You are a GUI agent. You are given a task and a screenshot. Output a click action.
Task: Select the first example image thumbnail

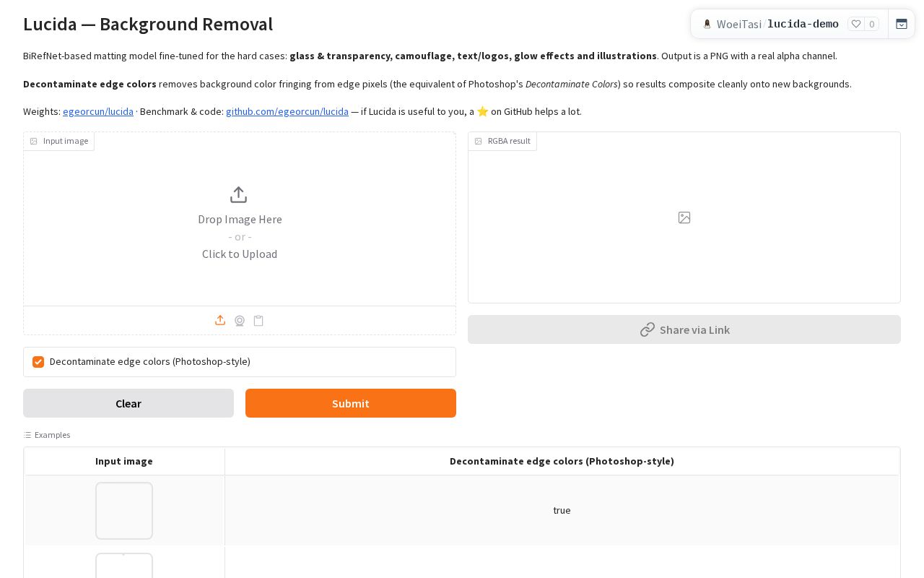coord(124,511)
